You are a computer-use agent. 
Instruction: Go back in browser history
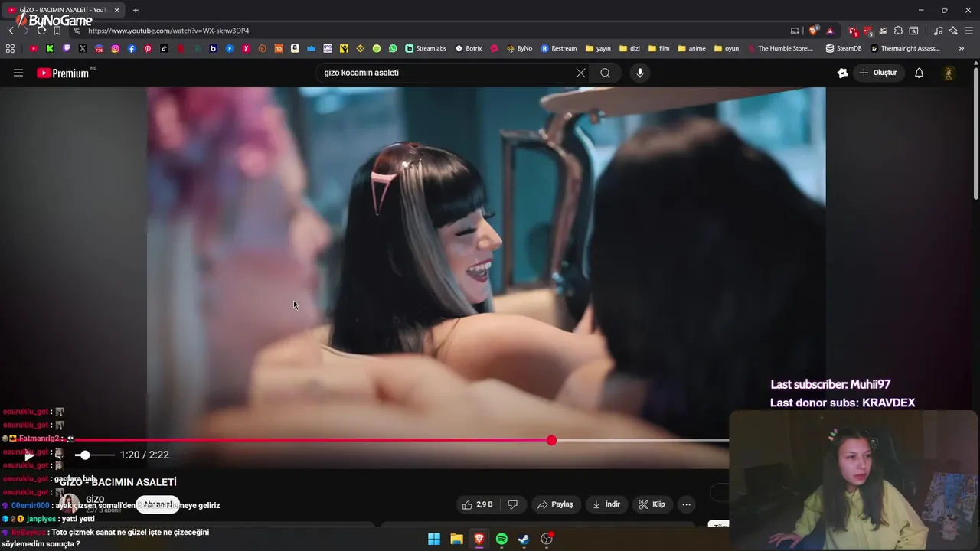click(11, 31)
